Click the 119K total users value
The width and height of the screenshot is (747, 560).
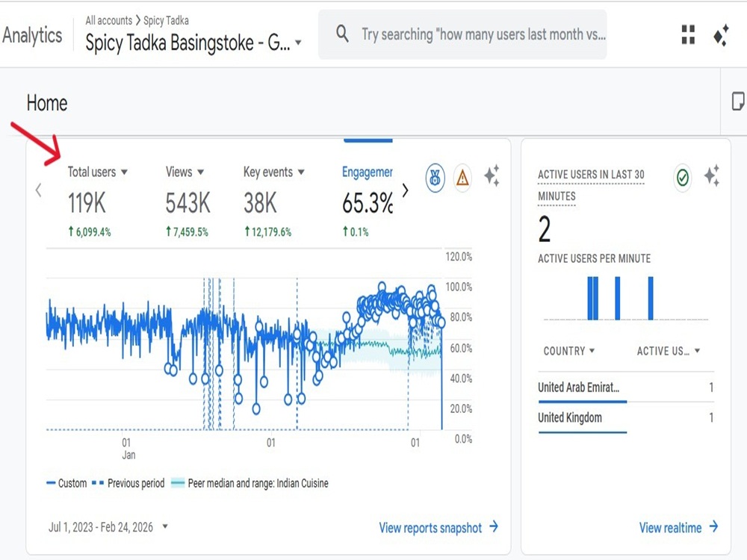(86, 203)
